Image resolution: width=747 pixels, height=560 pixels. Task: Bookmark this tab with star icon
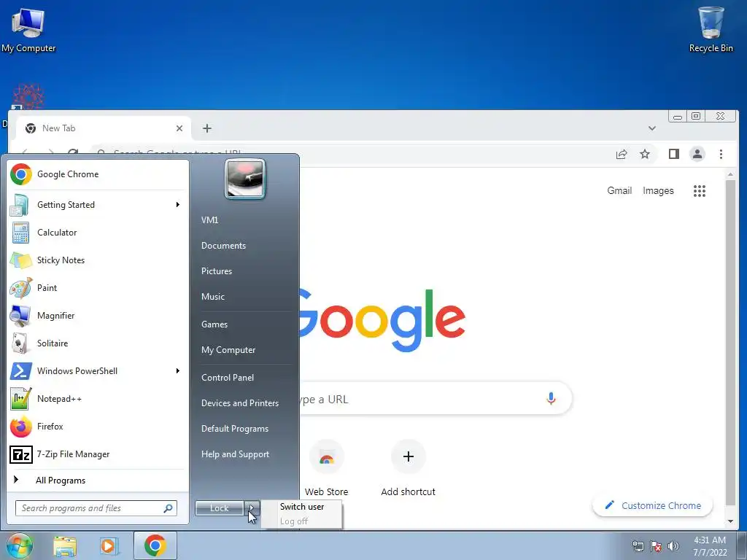click(x=645, y=154)
